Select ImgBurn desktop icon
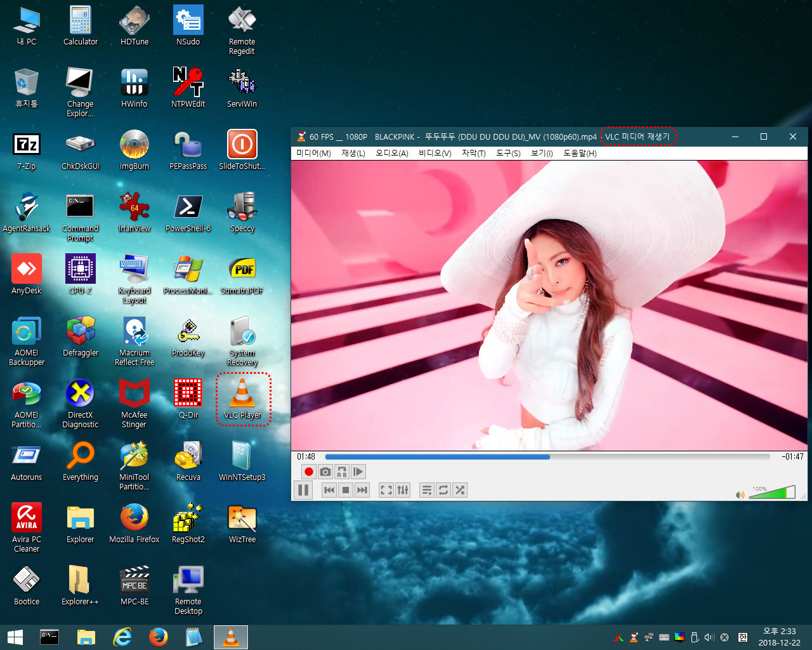 pyautogui.click(x=134, y=150)
